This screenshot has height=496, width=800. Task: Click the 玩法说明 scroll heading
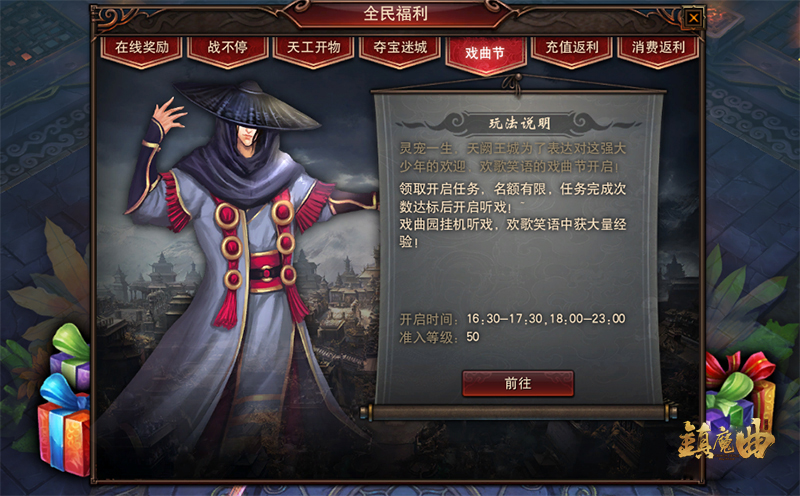click(x=518, y=123)
